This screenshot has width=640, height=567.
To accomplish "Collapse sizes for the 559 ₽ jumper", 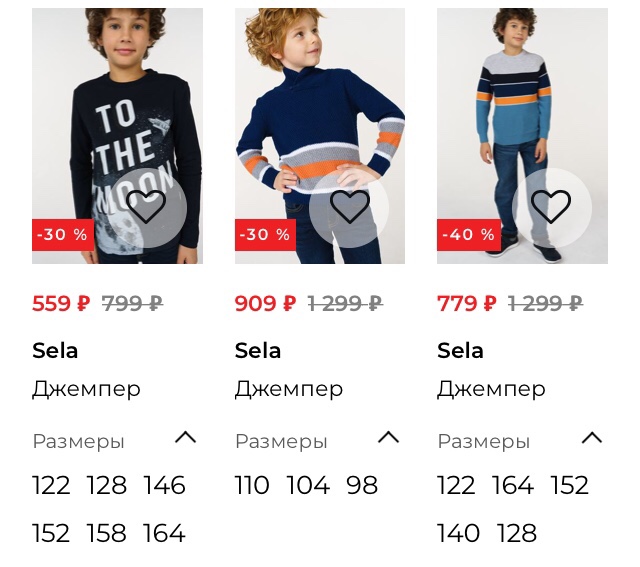I will coord(186,438).
